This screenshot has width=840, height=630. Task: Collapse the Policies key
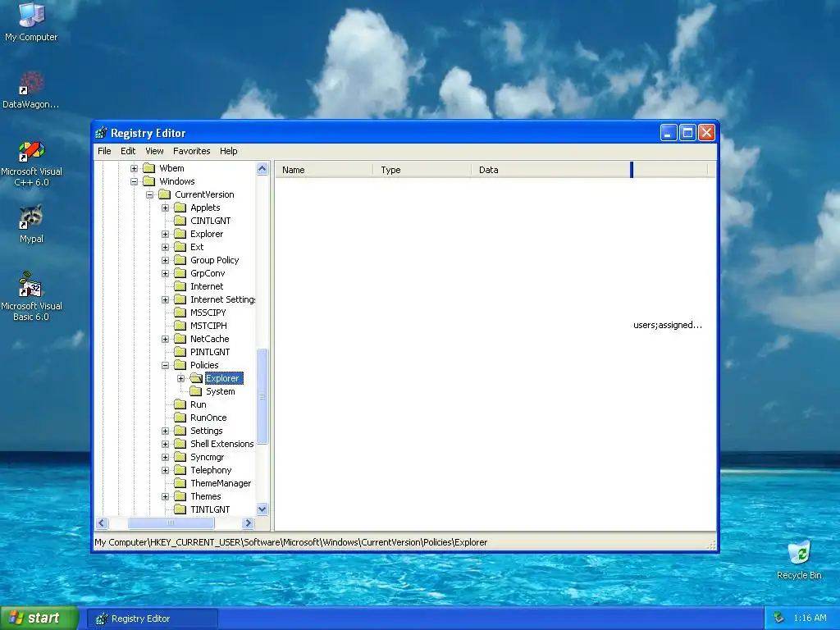[x=165, y=365]
